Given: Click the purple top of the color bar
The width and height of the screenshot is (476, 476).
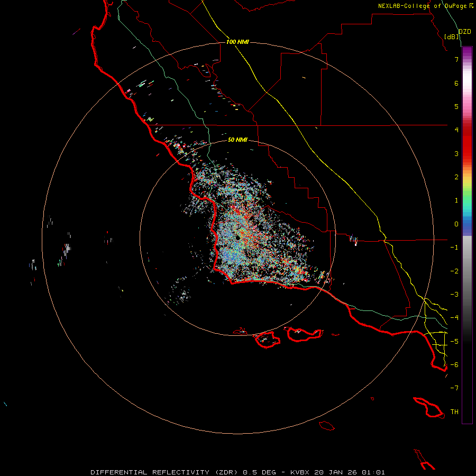Looking at the screenshot, I should pos(467,52).
